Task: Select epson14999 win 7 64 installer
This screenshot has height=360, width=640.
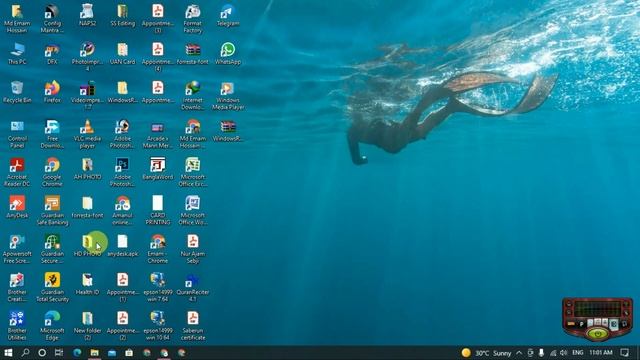Action: [x=158, y=287]
